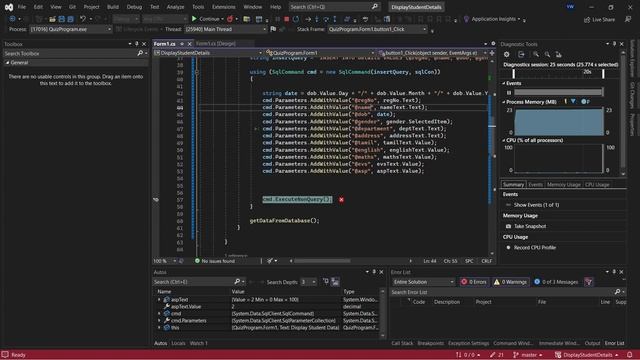Click the Process Memory graph
Image resolution: width=640 pixels, height=360 pixels.
[558, 121]
